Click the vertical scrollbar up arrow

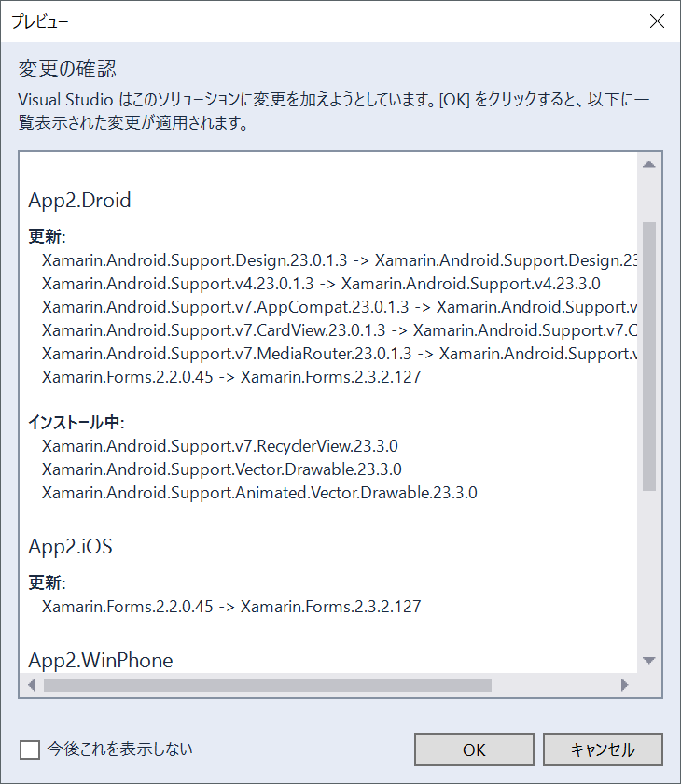tap(648, 164)
